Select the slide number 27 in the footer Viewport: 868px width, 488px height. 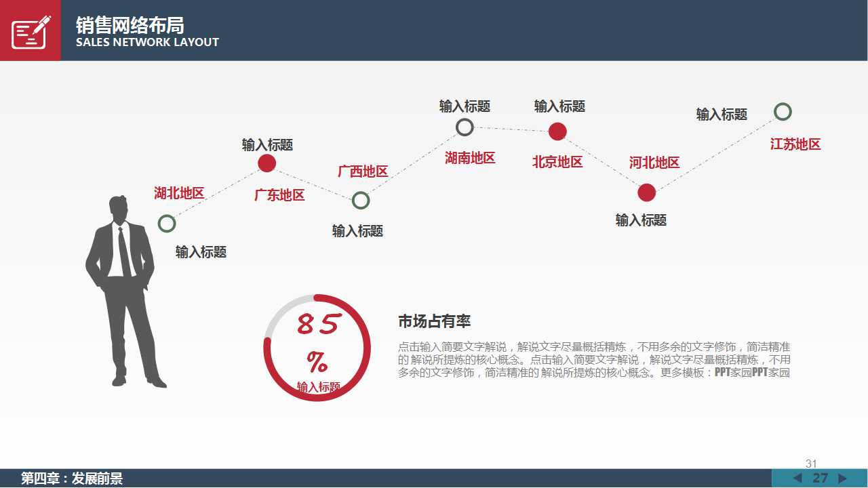(x=820, y=479)
